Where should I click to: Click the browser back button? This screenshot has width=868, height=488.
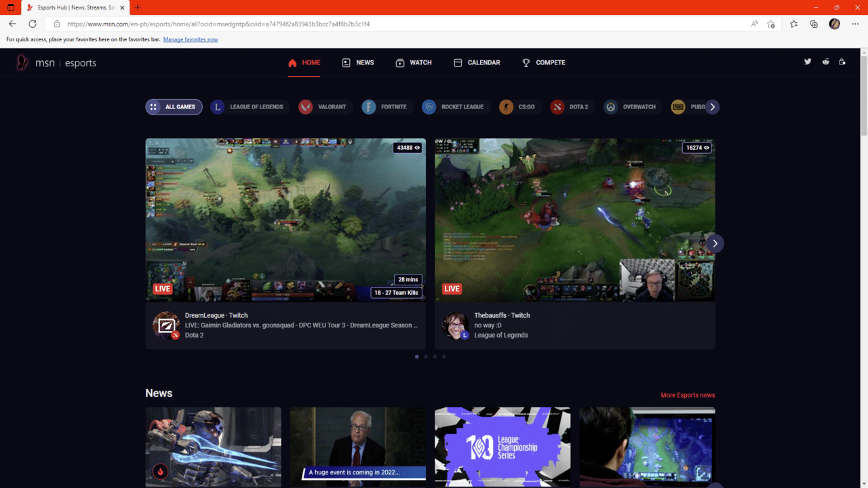[12, 24]
